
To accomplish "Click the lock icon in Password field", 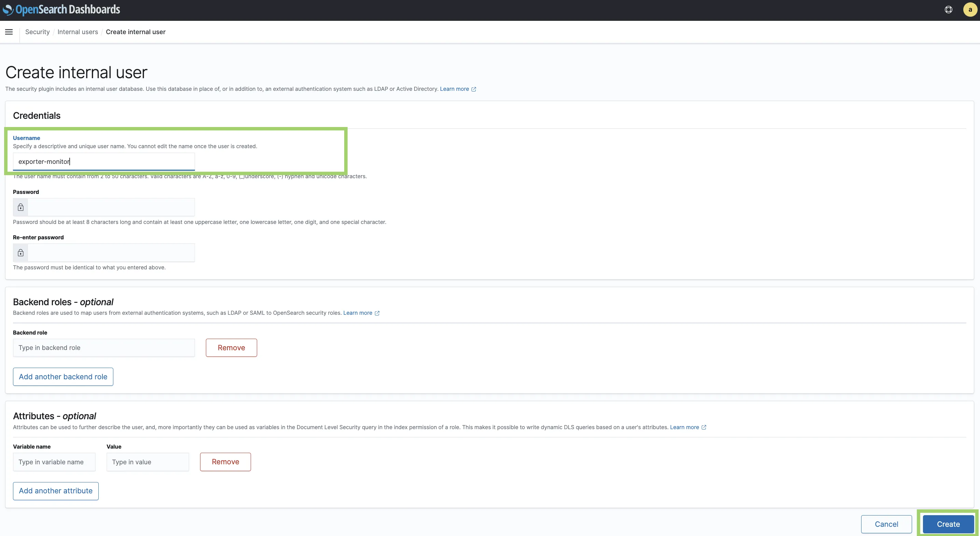I will click(20, 207).
